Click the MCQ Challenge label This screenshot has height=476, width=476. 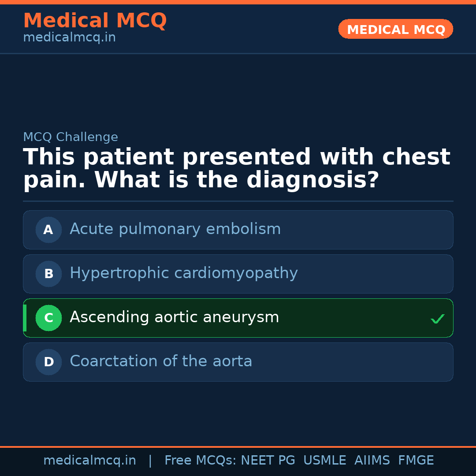pyautogui.click(x=71, y=138)
